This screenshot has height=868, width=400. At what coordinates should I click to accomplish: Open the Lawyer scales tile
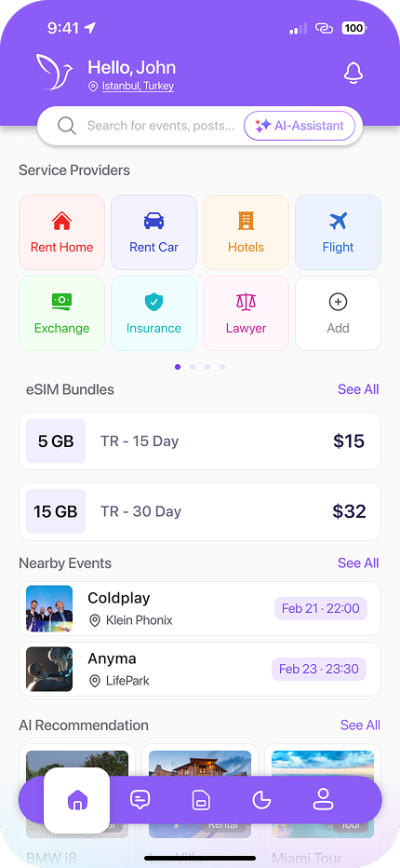click(247, 313)
